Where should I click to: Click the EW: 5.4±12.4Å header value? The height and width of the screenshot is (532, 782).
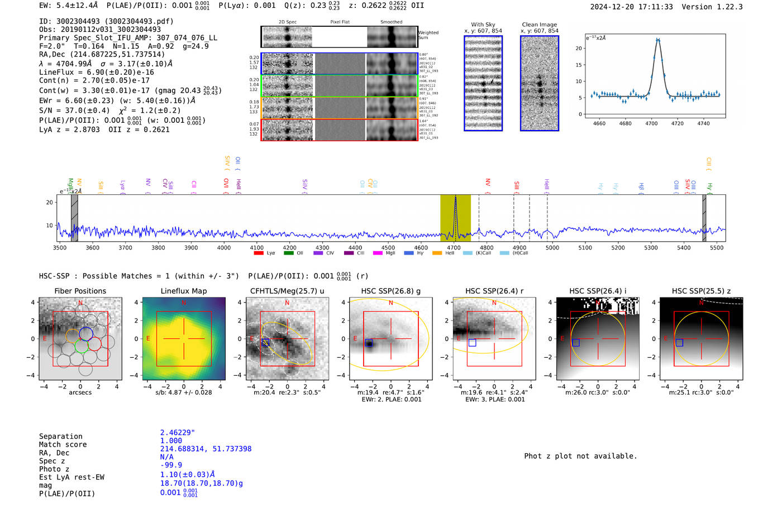[69, 6]
